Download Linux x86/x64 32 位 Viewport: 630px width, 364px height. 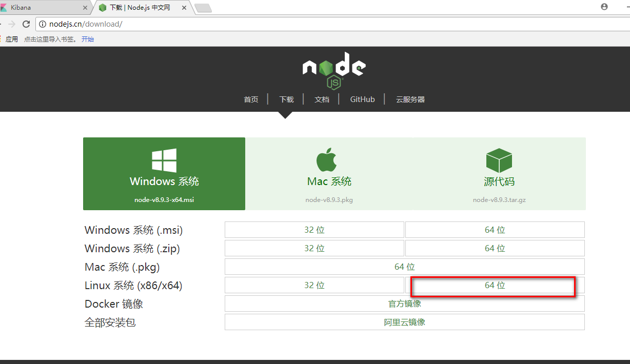[314, 285]
